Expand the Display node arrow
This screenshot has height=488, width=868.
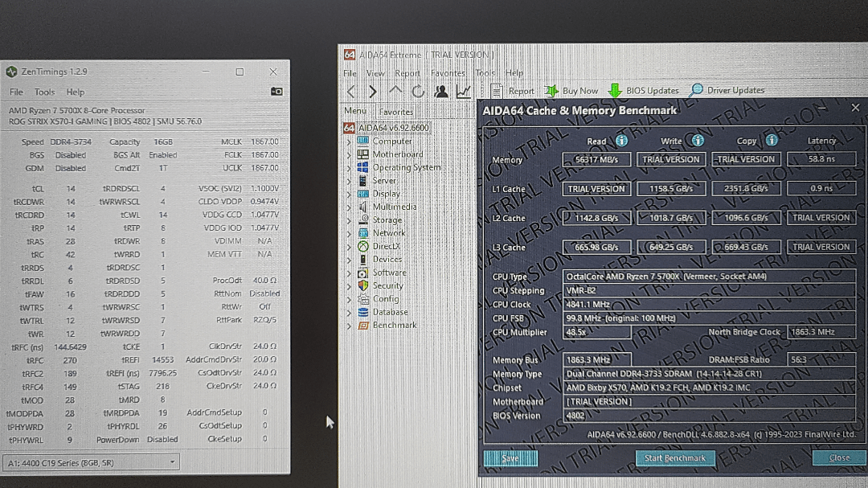coord(350,195)
